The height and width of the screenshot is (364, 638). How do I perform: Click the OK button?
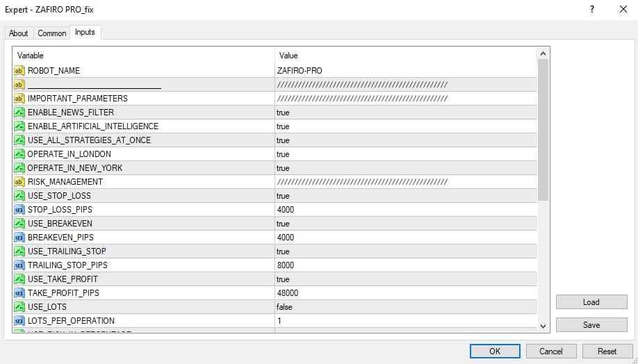(x=495, y=351)
